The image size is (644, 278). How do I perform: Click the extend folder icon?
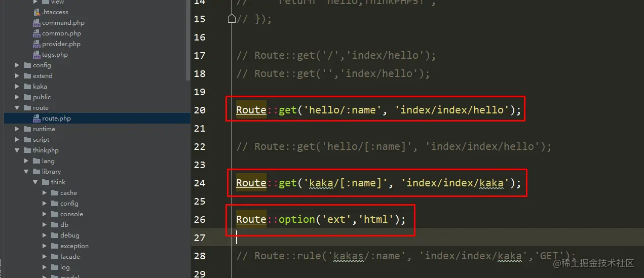[27, 76]
